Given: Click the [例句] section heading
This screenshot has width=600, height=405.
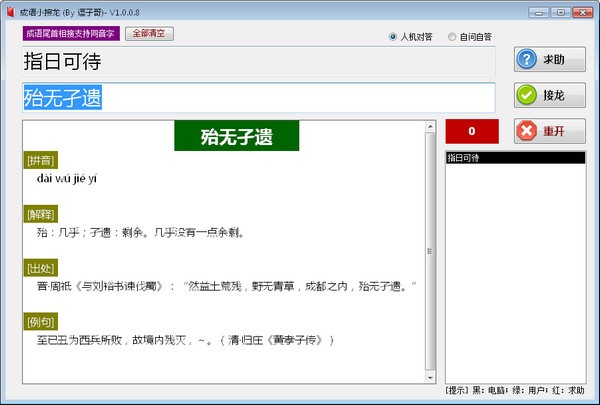Looking at the screenshot, I should tap(41, 321).
